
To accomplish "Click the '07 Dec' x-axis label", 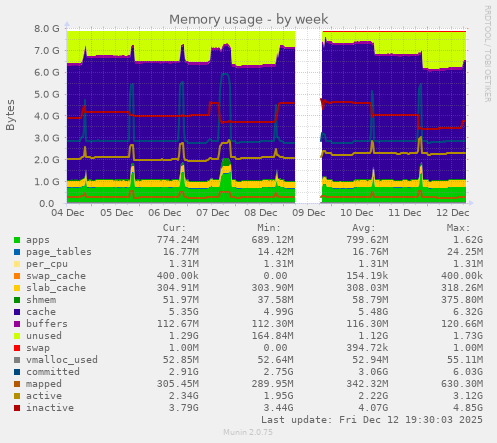I will click(213, 213).
